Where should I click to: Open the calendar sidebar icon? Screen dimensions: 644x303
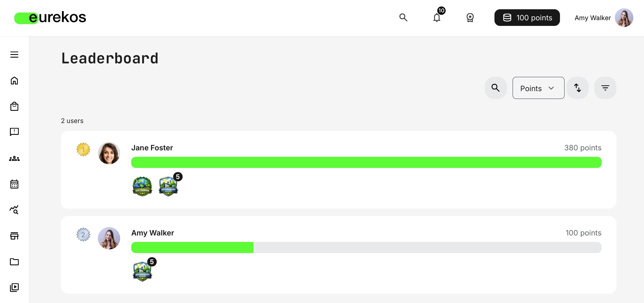(x=14, y=184)
